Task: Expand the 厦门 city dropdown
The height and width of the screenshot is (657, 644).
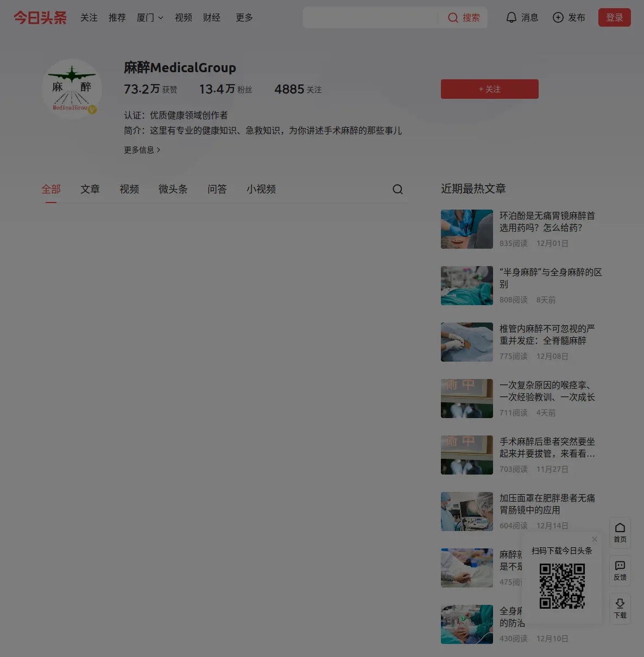Action: (150, 18)
